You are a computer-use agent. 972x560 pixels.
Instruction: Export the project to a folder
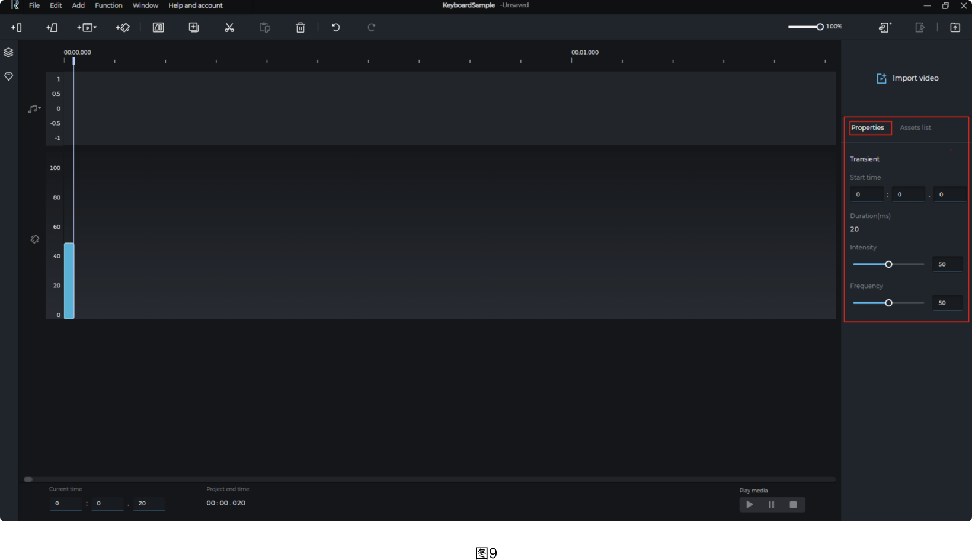[x=955, y=27]
